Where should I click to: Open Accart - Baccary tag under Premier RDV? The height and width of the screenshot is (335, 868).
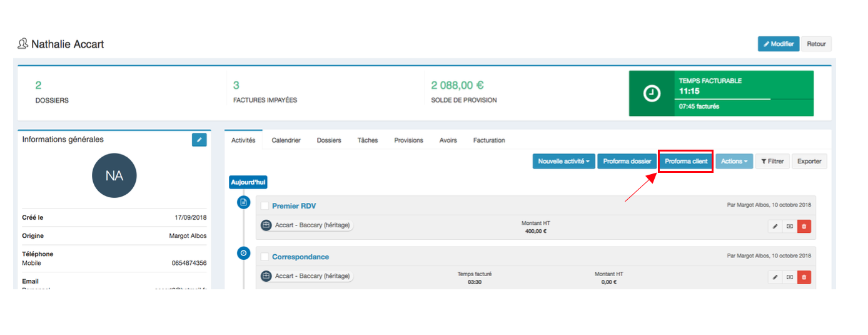pyautogui.click(x=307, y=225)
